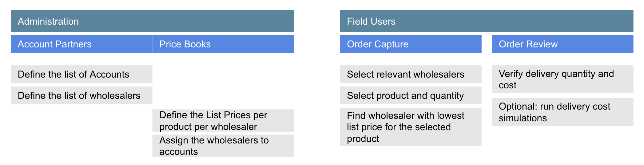Click the word "Administration" in the header
Screen dimensions: 644x165
pos(48,21)
